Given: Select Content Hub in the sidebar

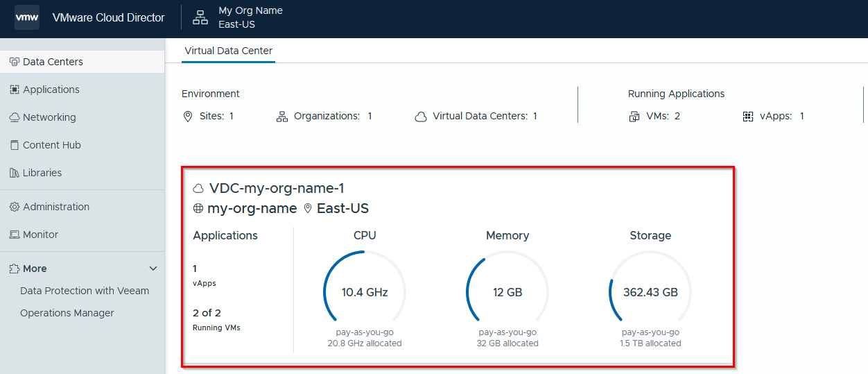Looking at the screenshot, I should 83,145.
